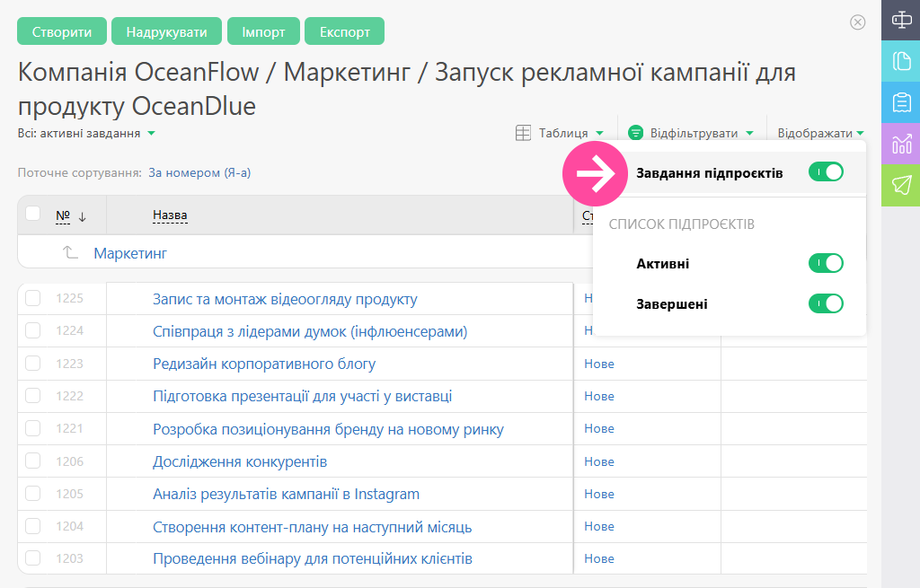This screenshot has width=920, height=588.
Task: Click Нове status of task 1222
Action: point(599,396)
